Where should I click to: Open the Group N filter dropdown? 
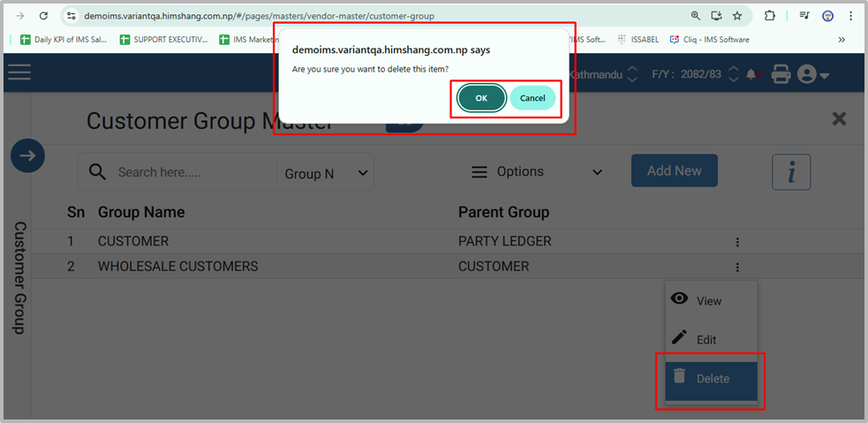point(325,173)
